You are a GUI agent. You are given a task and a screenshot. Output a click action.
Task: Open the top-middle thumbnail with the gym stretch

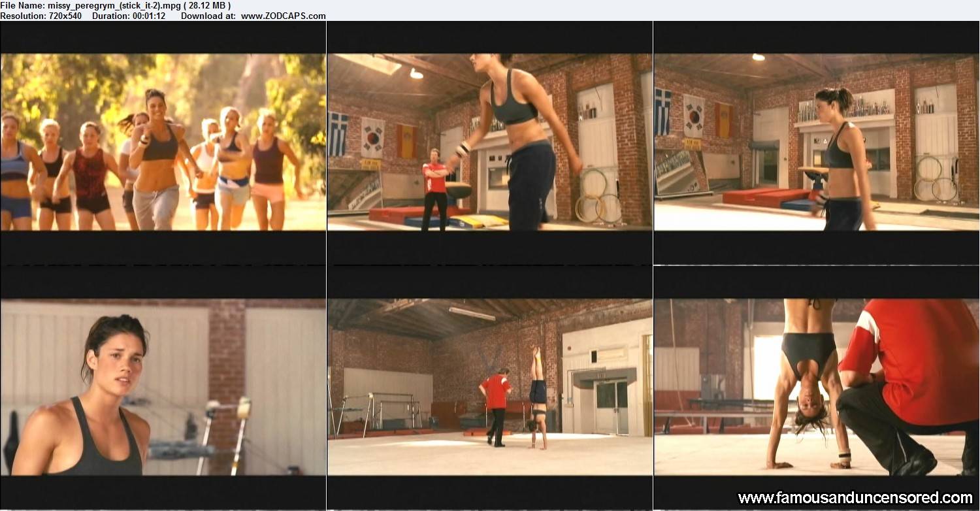490,142
